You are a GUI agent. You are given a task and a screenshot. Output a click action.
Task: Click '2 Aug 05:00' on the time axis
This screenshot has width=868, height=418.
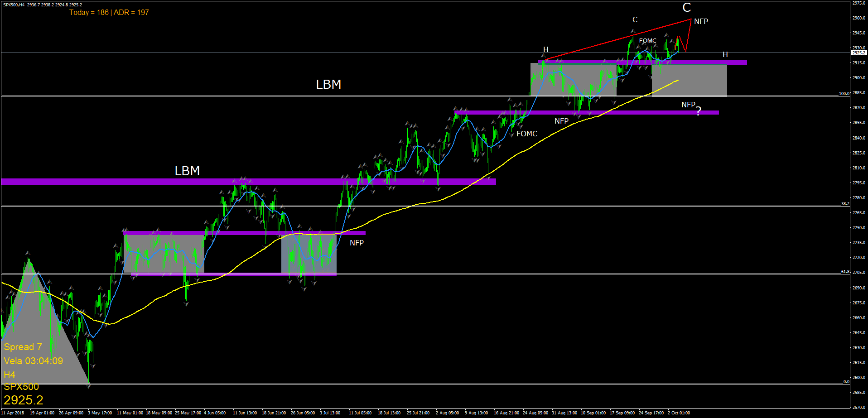click(x=447, y=413)
